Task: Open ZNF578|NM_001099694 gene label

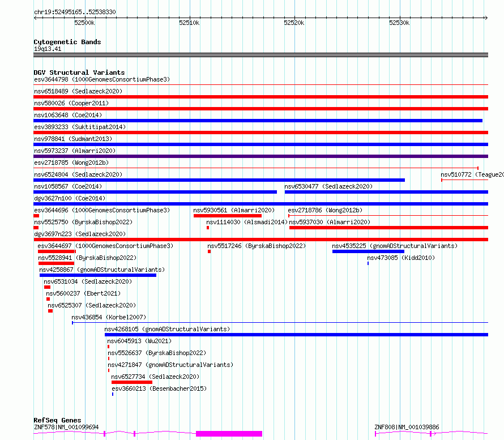Action: point(66,427)
